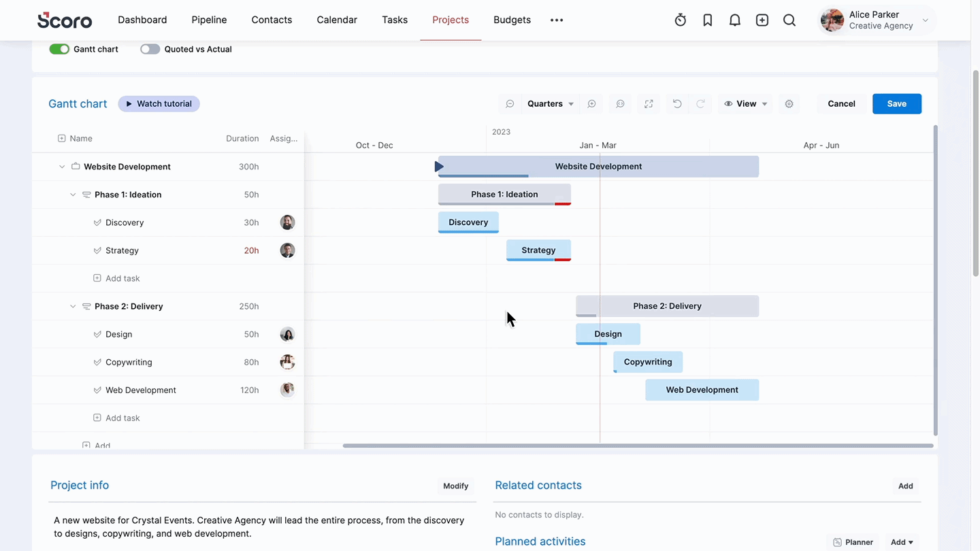Open the Contacts tab
980x551 pixels.
pos(272,20)
